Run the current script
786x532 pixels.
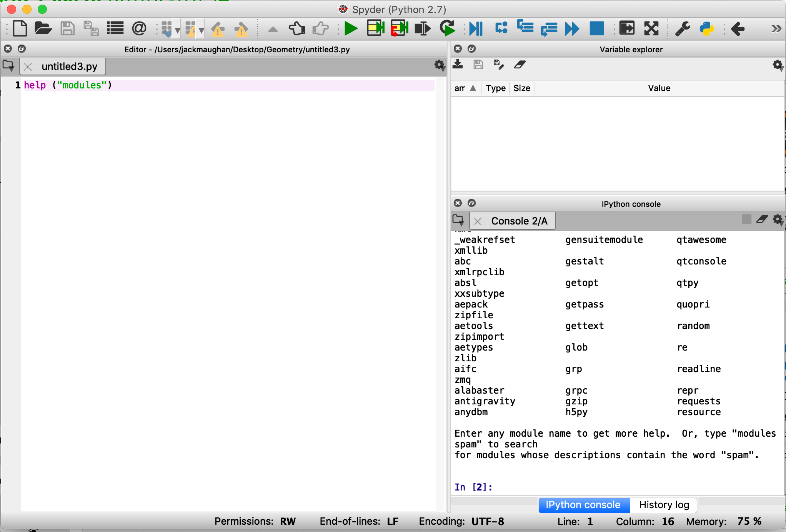pos(350,28)
